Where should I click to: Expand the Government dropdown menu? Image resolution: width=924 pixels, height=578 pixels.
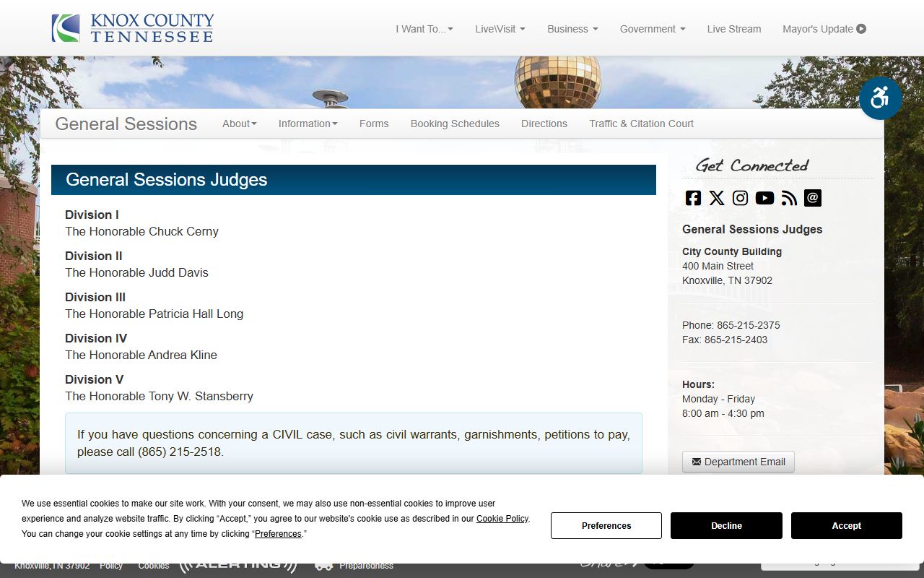(653, 29)
